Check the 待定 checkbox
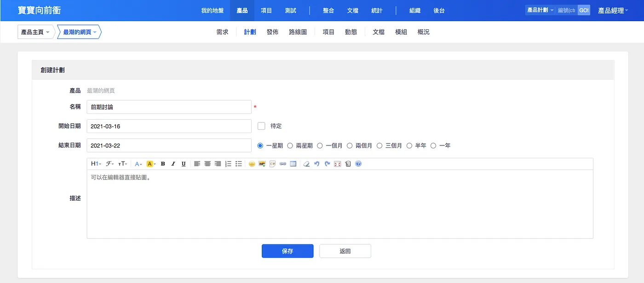This screenshot has width=644, height=283. click(261, 126)
